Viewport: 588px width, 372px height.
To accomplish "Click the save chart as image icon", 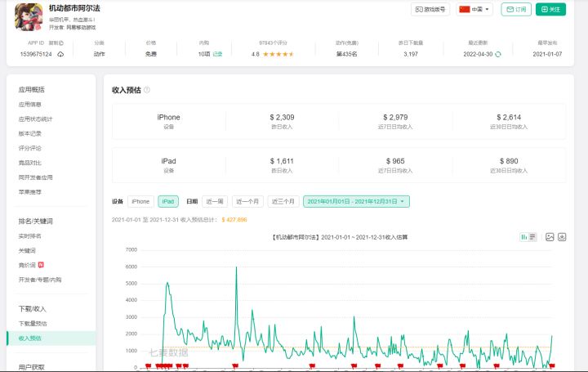I will point(550,237).
